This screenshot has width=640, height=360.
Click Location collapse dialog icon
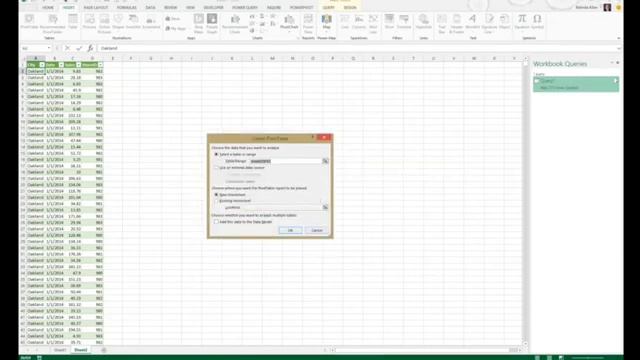(325, 207)
